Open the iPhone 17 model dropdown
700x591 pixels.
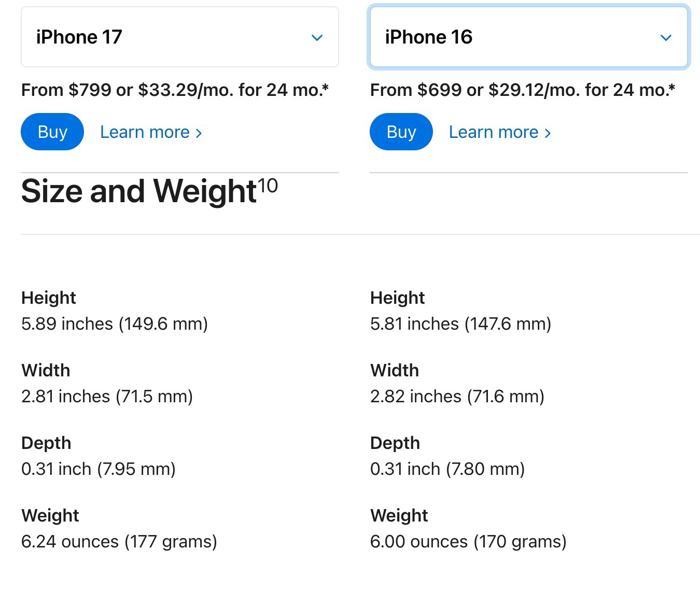click(179, 37)
